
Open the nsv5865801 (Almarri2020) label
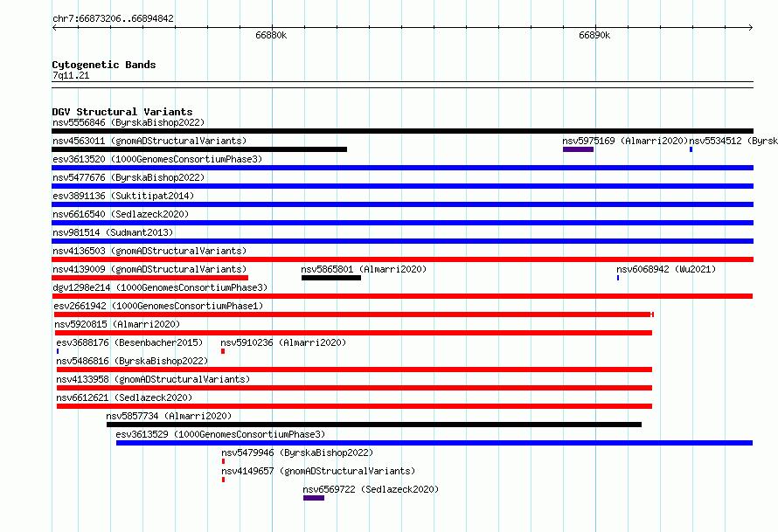[x=364, y=269]
